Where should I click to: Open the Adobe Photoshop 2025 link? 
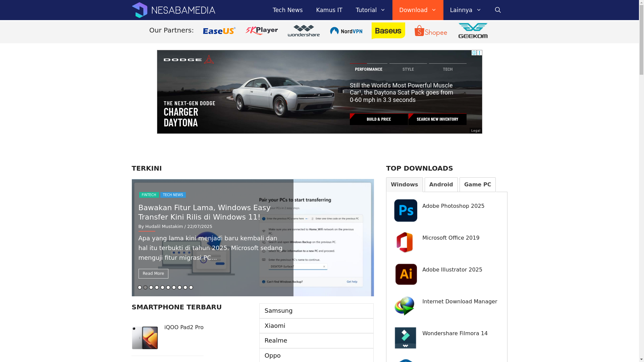coord(453,206)
